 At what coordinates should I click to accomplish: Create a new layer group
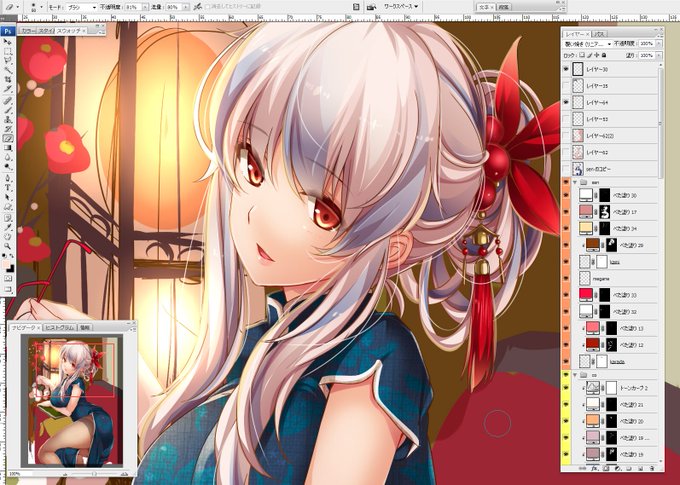tap(629, 469)
